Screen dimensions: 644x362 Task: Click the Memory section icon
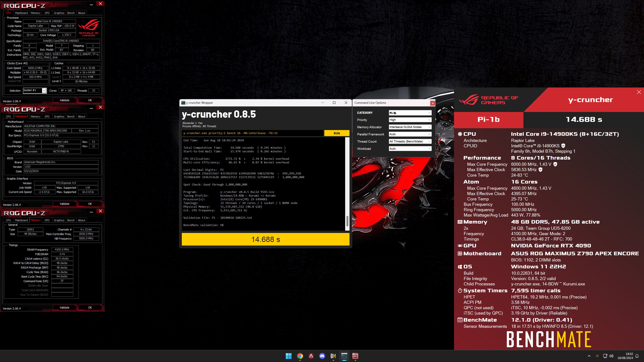(x=460, y=222)
